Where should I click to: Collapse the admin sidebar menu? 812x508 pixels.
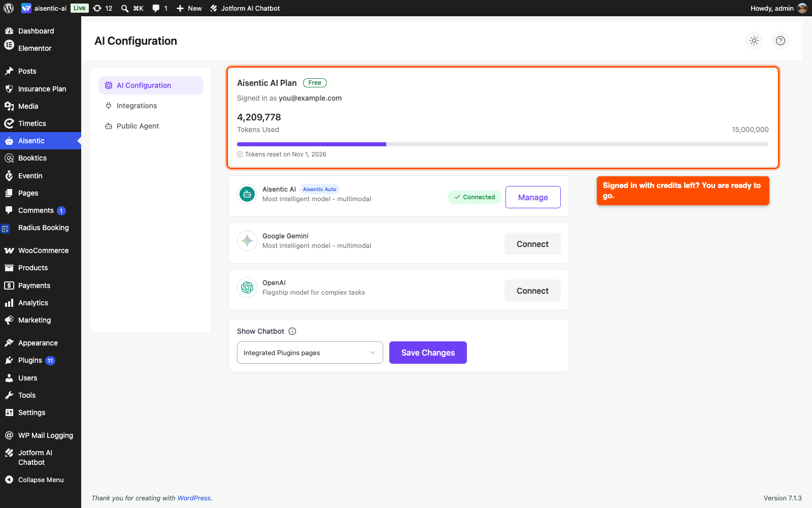pos(41,480)
